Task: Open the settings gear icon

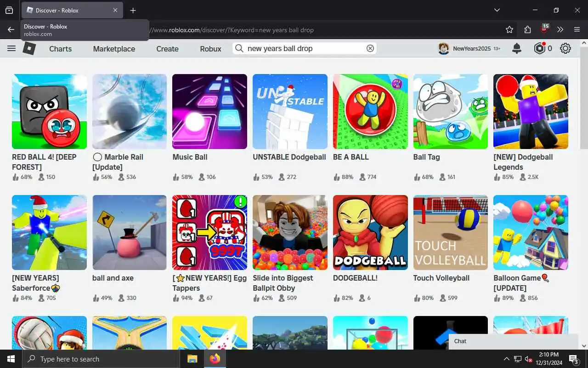Action: pyautogui.click(x=565, y=48)
